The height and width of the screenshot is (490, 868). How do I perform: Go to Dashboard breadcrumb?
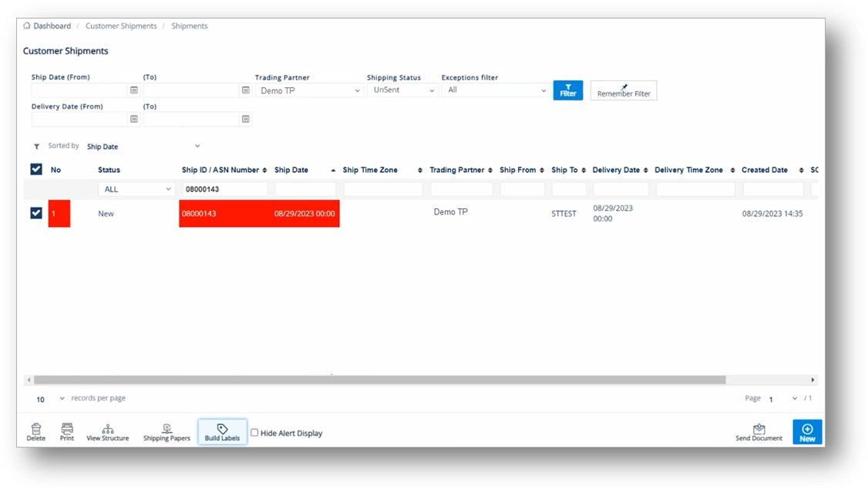point(52,26)
